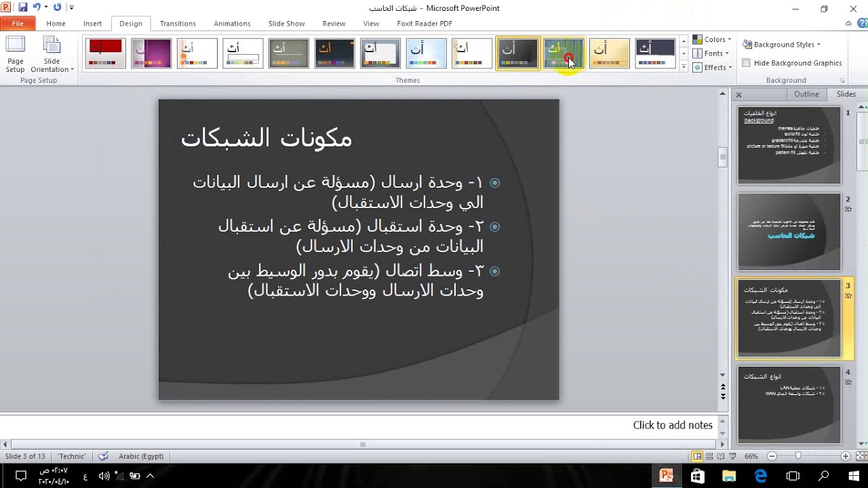Open the Undo history dropdown arrow
This screenshot has width=868, height=488.
(x=45, y=8)
